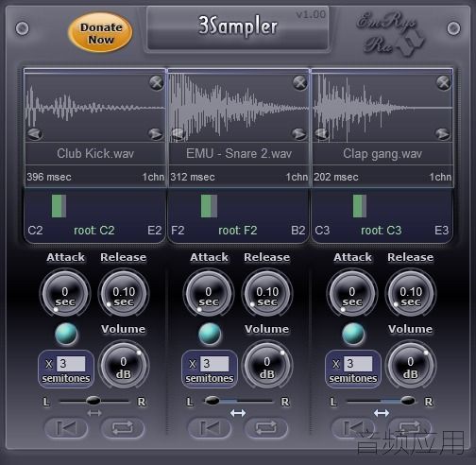This screenshot has height=465, width=476.
Task: Toggle loop button for Club Kick sampler
Action: tap(123, 428)
